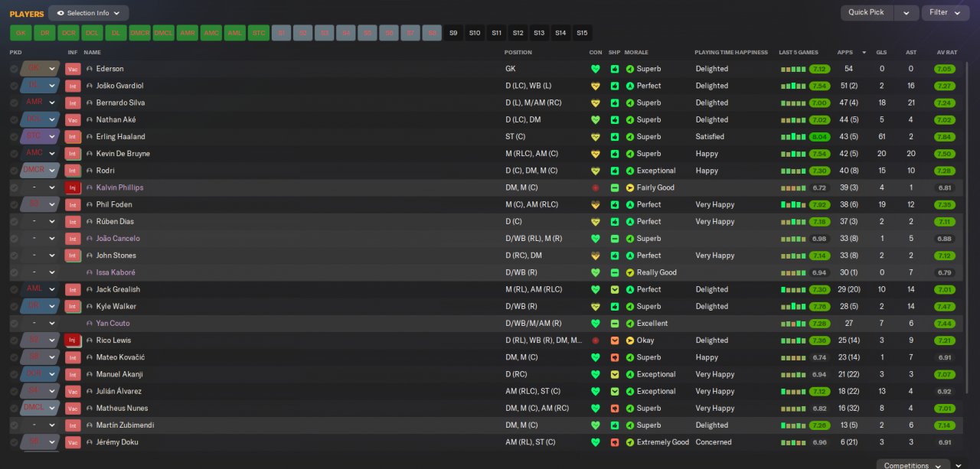Click the expand chevron right of Competitions
980x469 pixels.
(959, 465)
